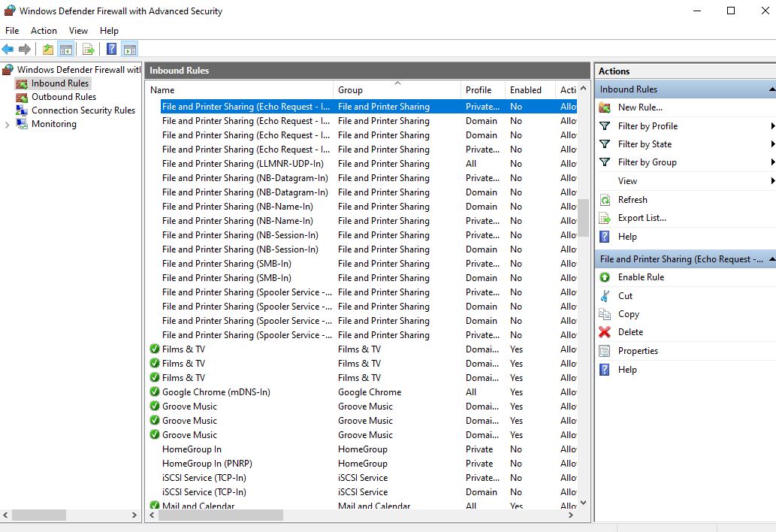Select the File and Printer Sharing (LLMNR-UDP-In) rule
This screenshot has width=776, height=532.
tap(369, 164)
